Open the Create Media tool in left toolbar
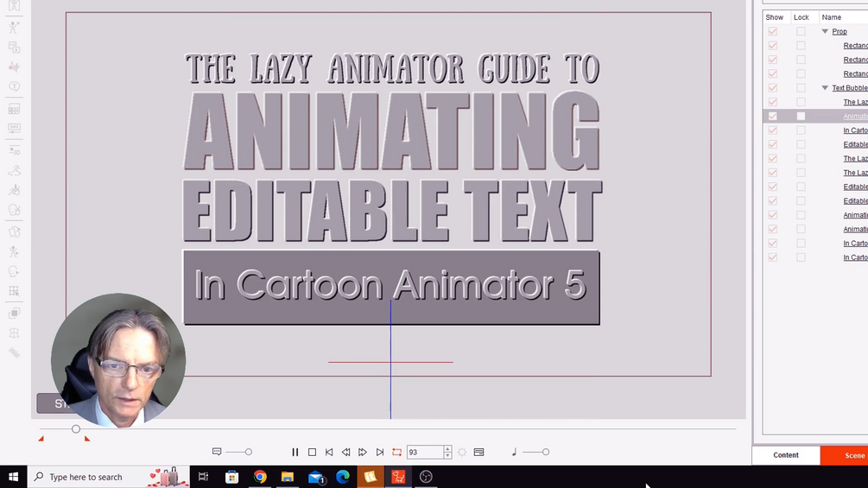The width and height of the screenshot is (868, 488). pyautogui.click(x=14, y=47)
